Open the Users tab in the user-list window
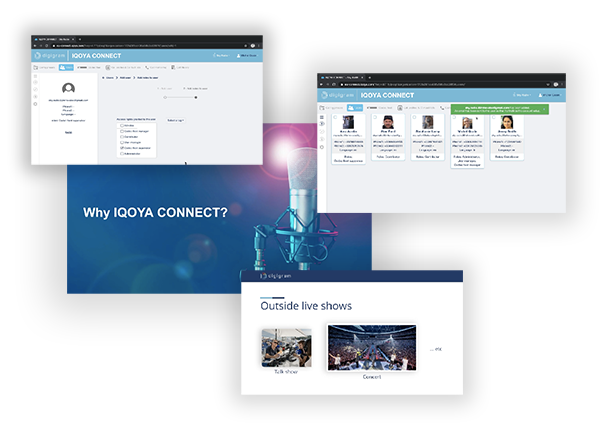The height and width of the screenshot is (430, 600). pos(355,108)
